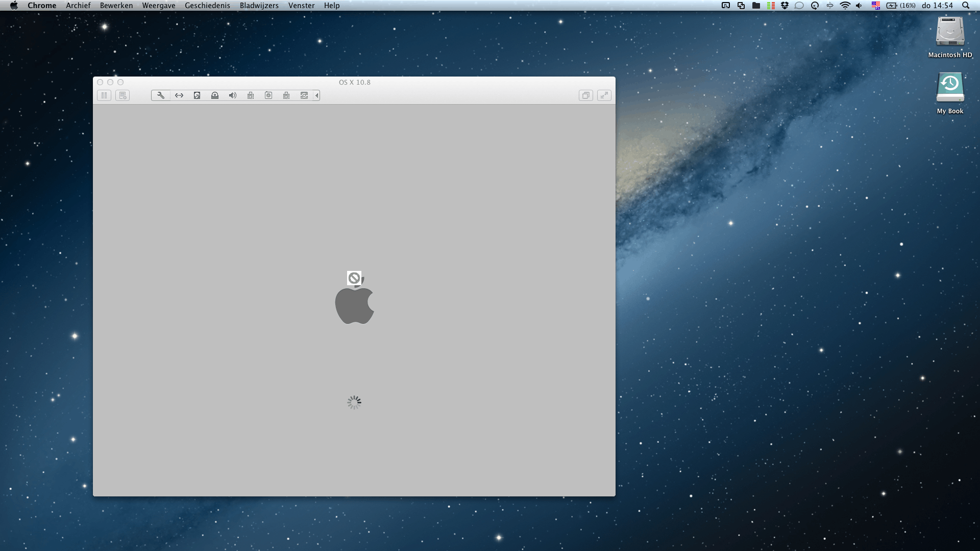This screenshot has height=551, width=980.
Task: Click the network adapter arrows icon
Action: tap(179, 95)
